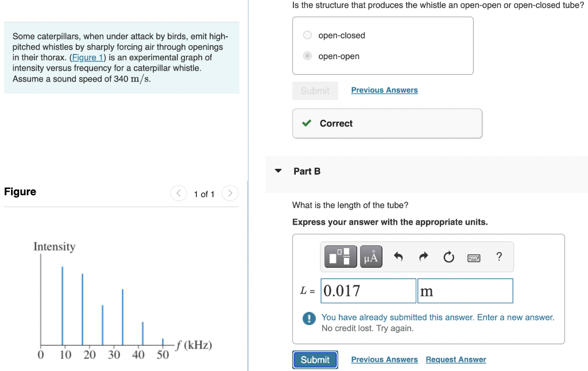Select the open-open radio option

[308, 56]
